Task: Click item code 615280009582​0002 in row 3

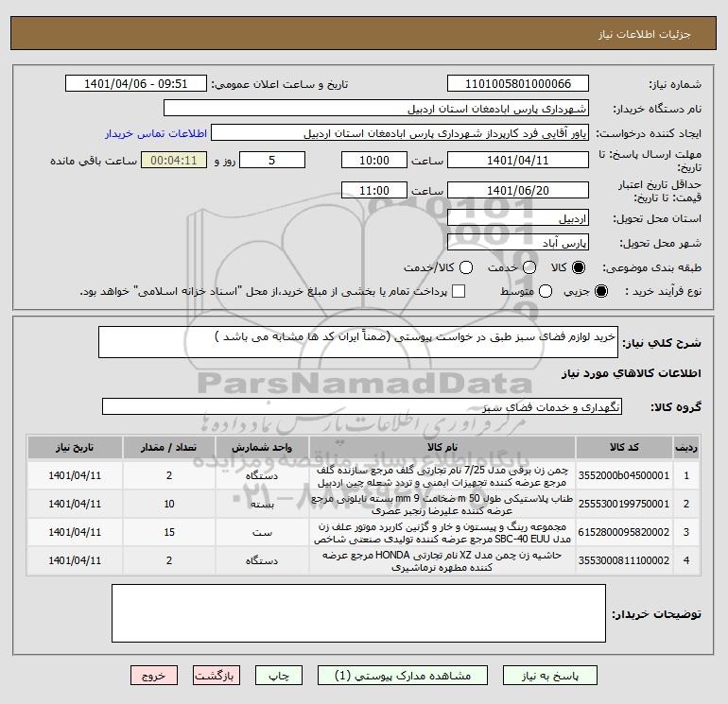Action: pyautogui.click(x=624, y=532)
